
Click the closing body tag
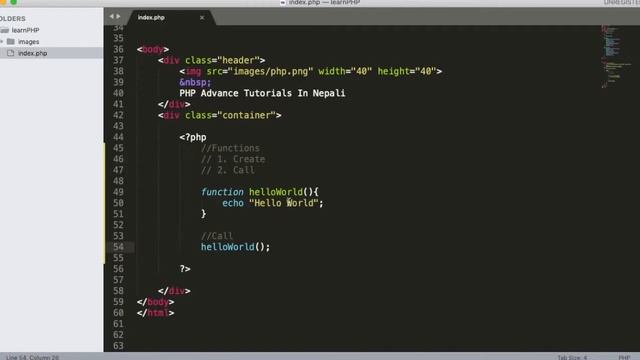(x=156, y=302)
